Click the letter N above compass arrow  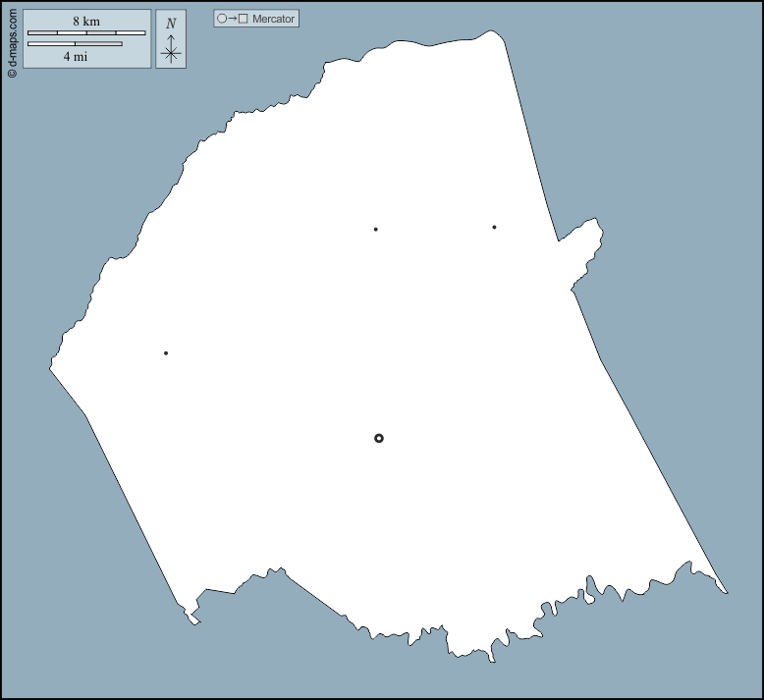pyautogui.click(x=171, y=24)
